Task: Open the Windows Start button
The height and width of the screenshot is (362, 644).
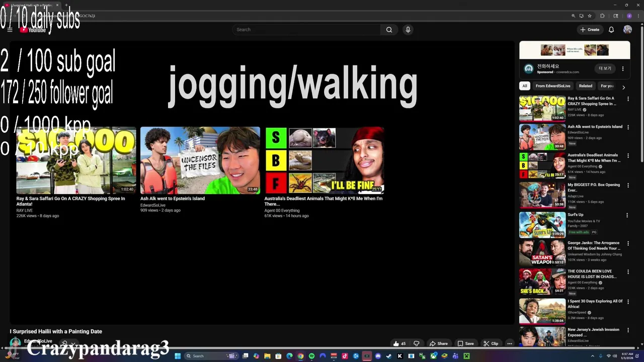Action: pyautogui.click(x=178, y=356)
